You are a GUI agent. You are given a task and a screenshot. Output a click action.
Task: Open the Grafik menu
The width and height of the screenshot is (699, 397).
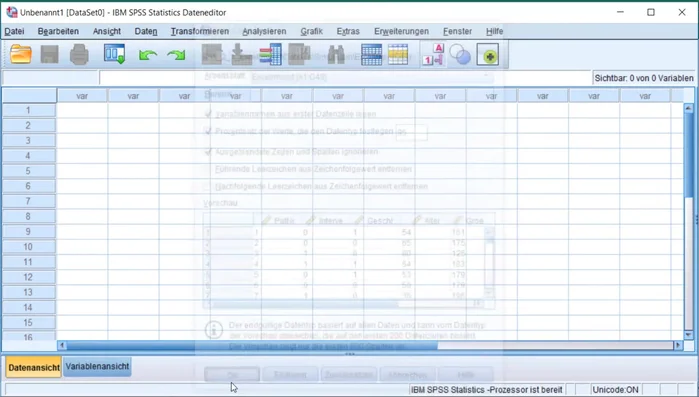pos(312,31)
